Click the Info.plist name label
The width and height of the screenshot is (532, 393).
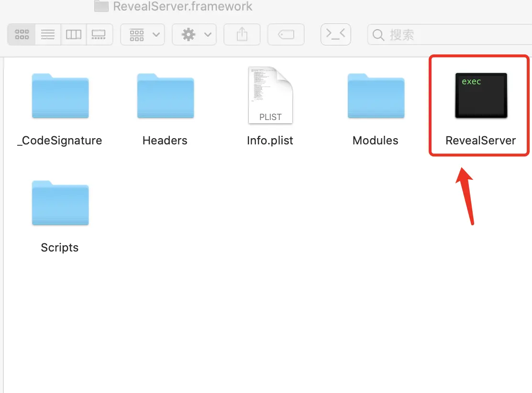pos(270,141)
